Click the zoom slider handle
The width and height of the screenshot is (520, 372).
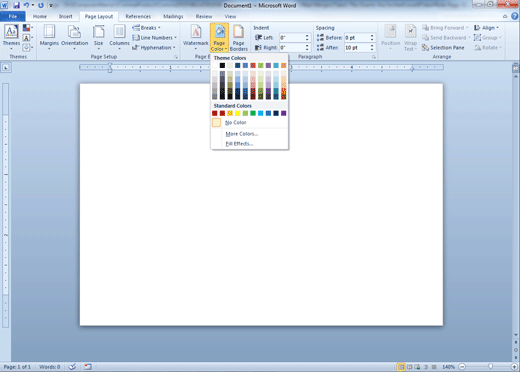(x=490, y=367)
